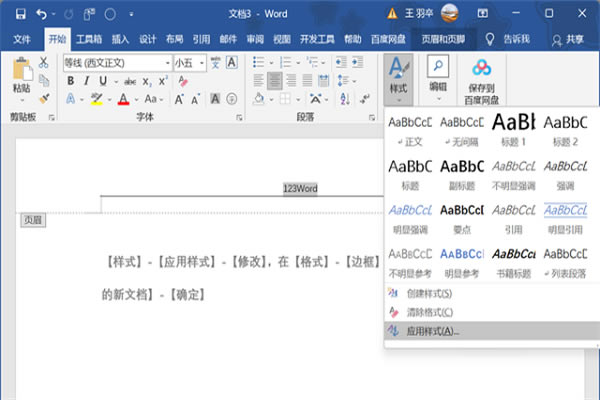
Task: Center-align the paragraph
Action: (275, 81)
